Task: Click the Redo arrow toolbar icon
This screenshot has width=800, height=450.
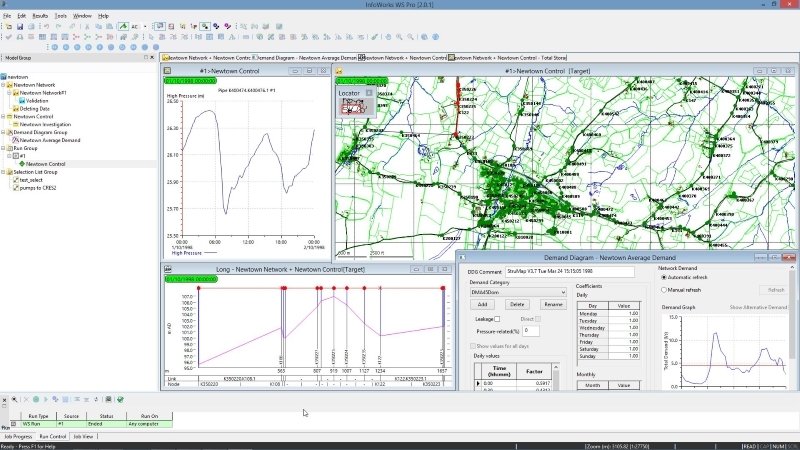Action: 58,27
